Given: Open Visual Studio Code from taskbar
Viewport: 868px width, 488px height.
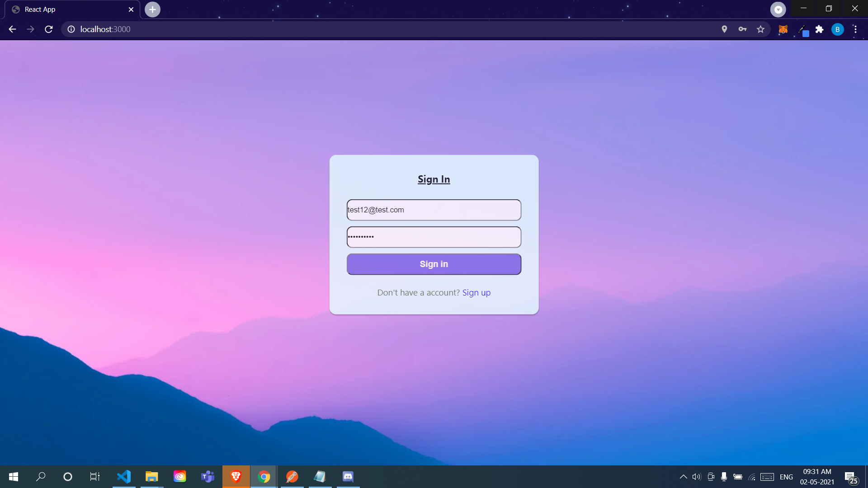Looking at the screenshot, I should point(123,477).
